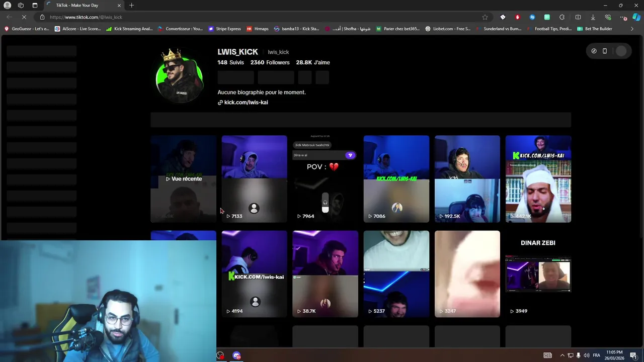Add this page to favorites star

[x=485, y=17]
